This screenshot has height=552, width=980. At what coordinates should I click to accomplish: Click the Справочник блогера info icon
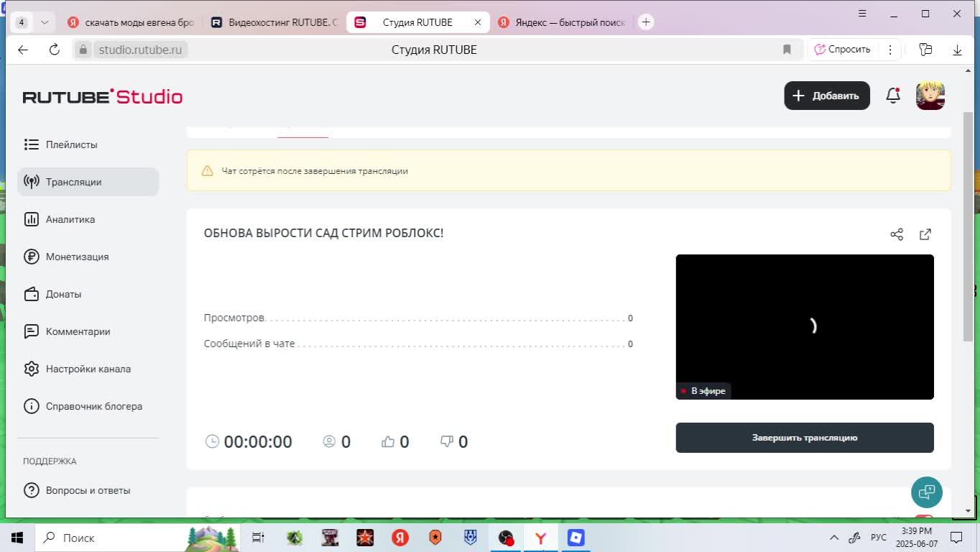pos(31,406)
